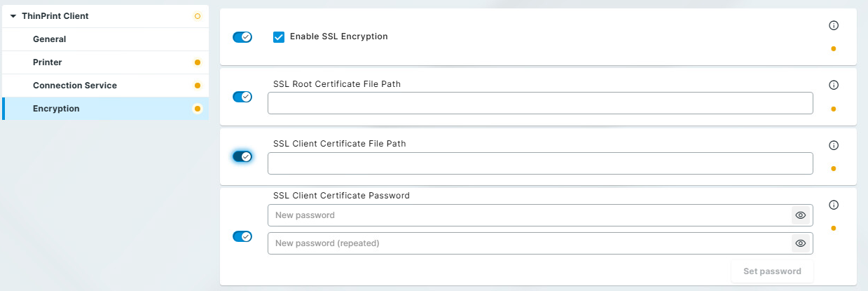Show text in New password field
Image resolution: width=868 pixels, height=291 pixels.
(x=801, y=215)
